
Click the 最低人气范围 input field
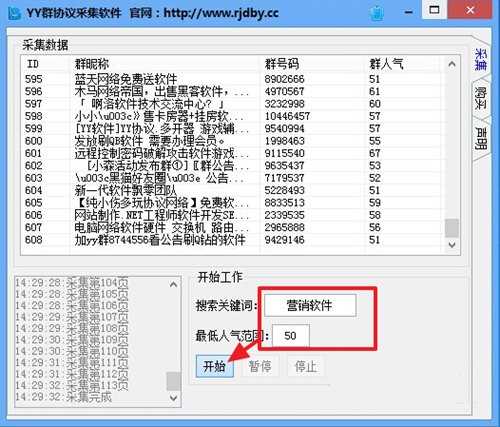pos(291,335)
